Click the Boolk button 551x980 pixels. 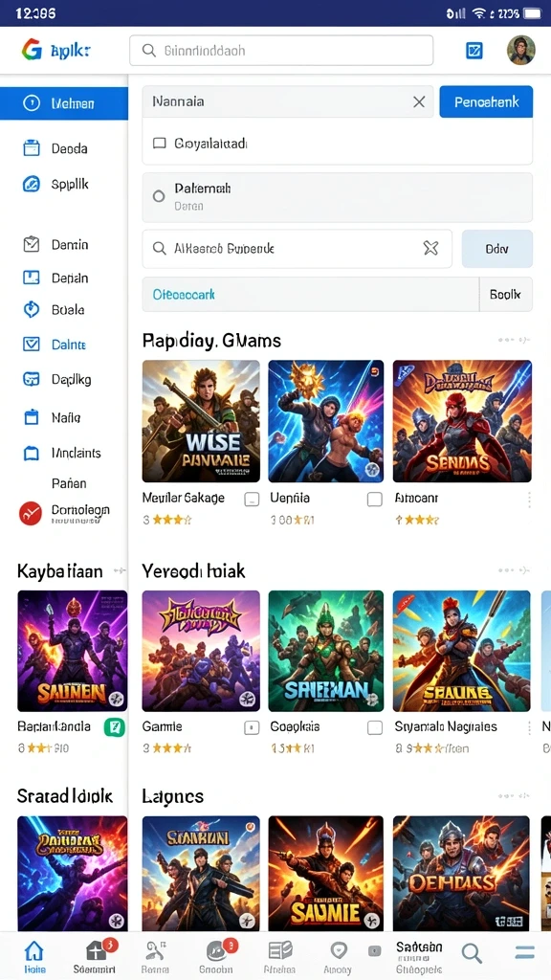point(505,295)
